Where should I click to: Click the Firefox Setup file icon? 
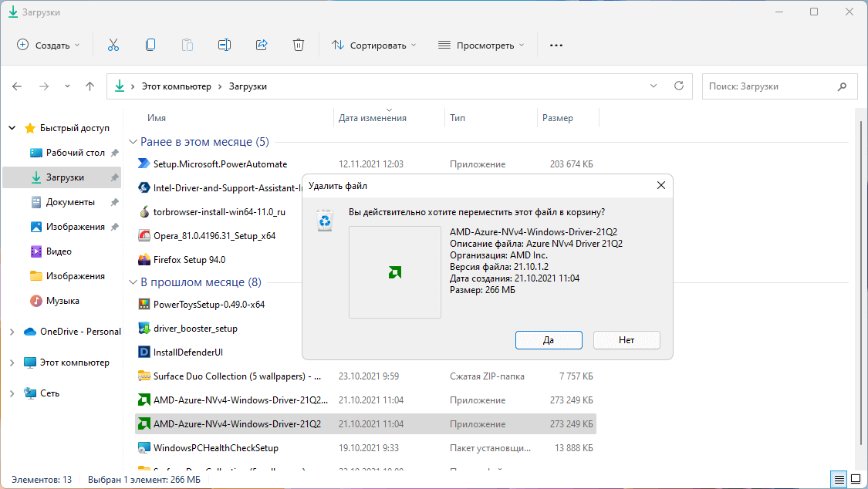[144, 259]
